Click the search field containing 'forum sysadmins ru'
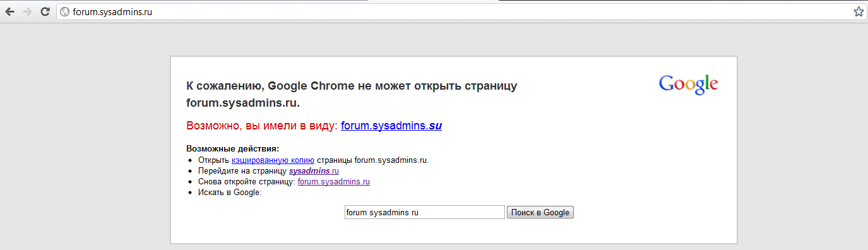868x250 pixels. pyautogui.click(x=424, y=213)
